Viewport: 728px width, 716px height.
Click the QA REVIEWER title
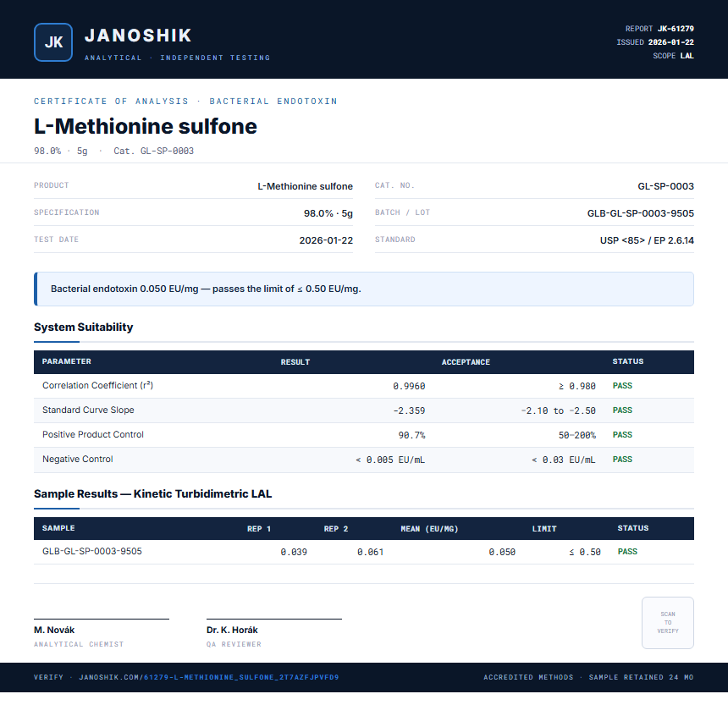[234, 644]
